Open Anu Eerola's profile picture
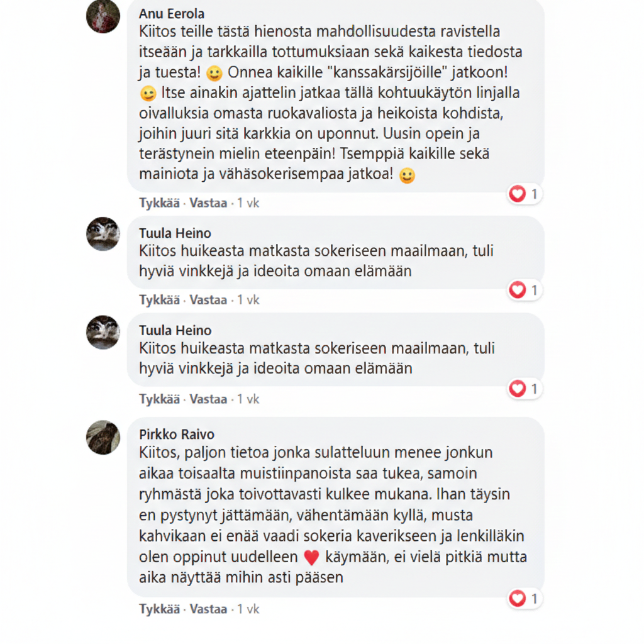 pyautogui.click(x=103, y=16)
